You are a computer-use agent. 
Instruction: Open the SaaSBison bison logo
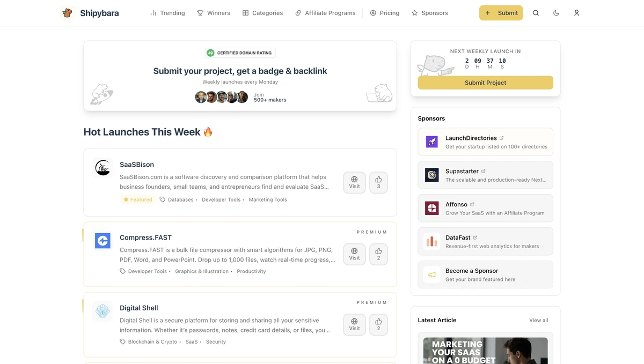(x=103, y=168)
